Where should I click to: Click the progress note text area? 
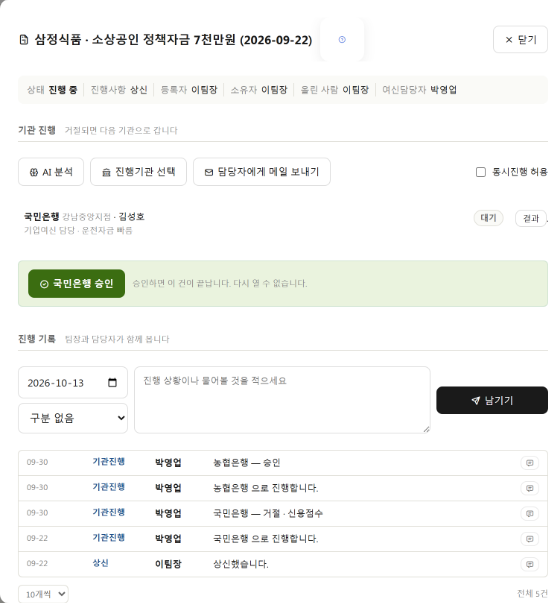(x=282, y=400)
